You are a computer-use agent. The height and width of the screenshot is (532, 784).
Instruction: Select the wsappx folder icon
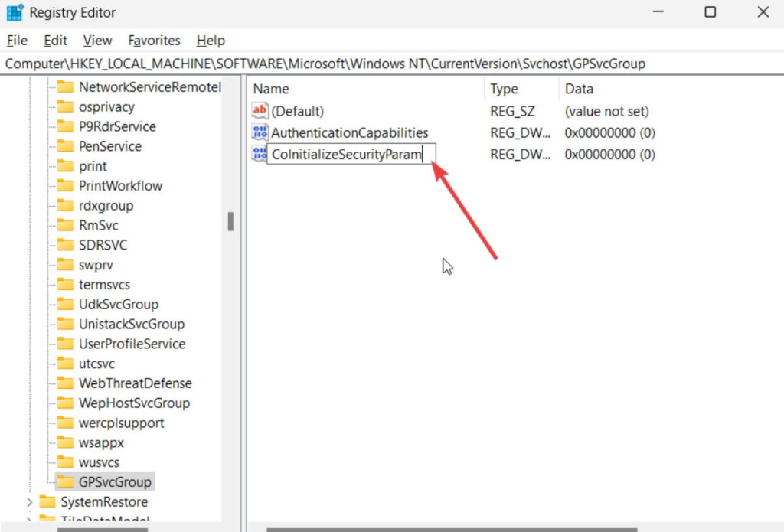65,442
